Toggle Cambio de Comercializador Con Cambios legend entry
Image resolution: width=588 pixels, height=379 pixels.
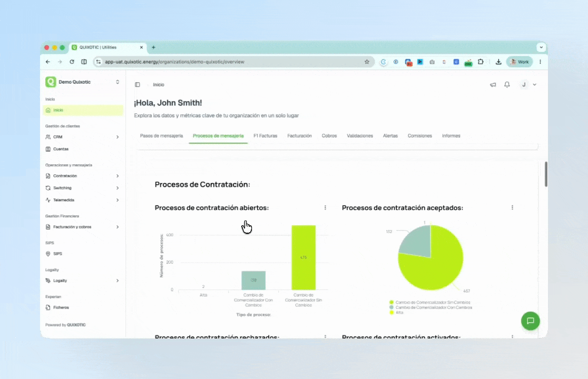click(430, 307)
